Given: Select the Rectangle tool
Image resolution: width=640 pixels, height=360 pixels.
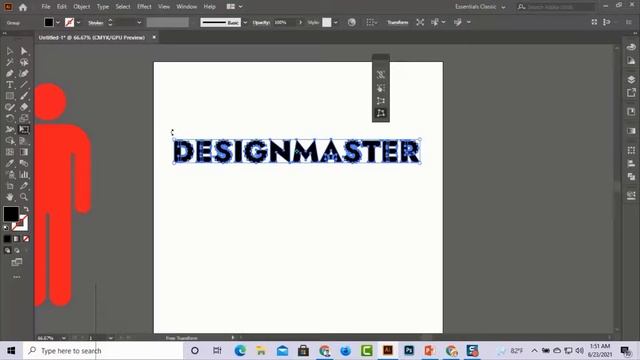Looking at the screenshot, I should (x=9, y=96).
